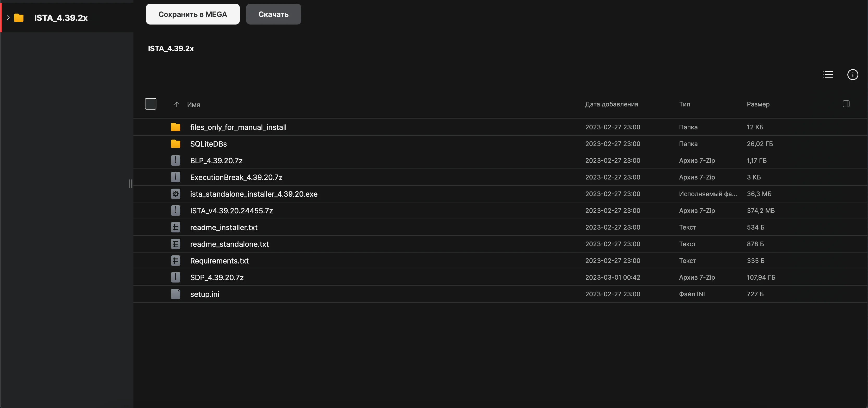Screen dimensions: 868x408
Task: Select the files_only_for_manual_install name
Action: (238, 127)
